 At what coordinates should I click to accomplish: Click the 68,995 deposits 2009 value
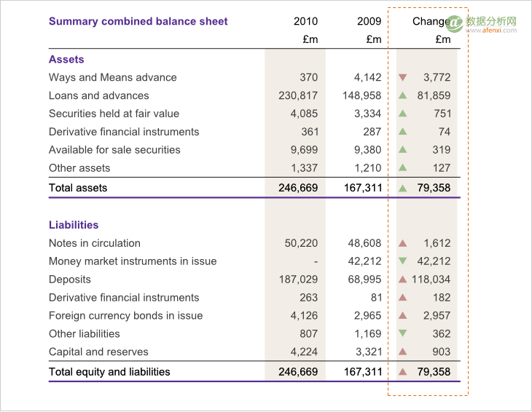pyautogui.click(x=364, y=280)
